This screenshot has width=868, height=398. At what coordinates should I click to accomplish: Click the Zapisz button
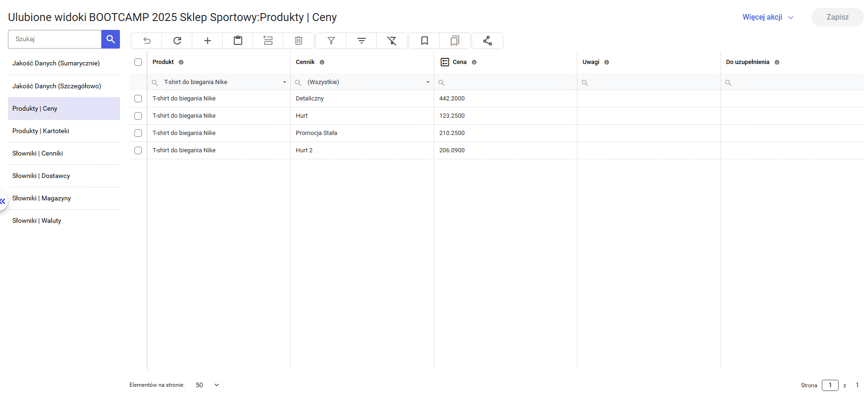(837, 17)
